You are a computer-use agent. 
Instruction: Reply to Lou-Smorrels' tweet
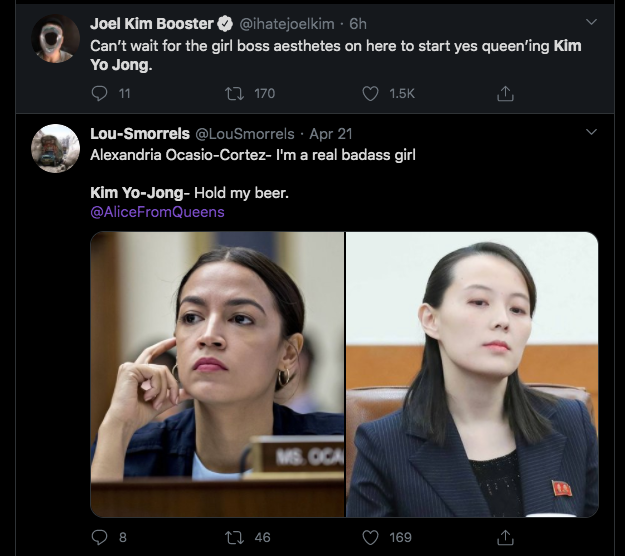(x=99, y=537)
